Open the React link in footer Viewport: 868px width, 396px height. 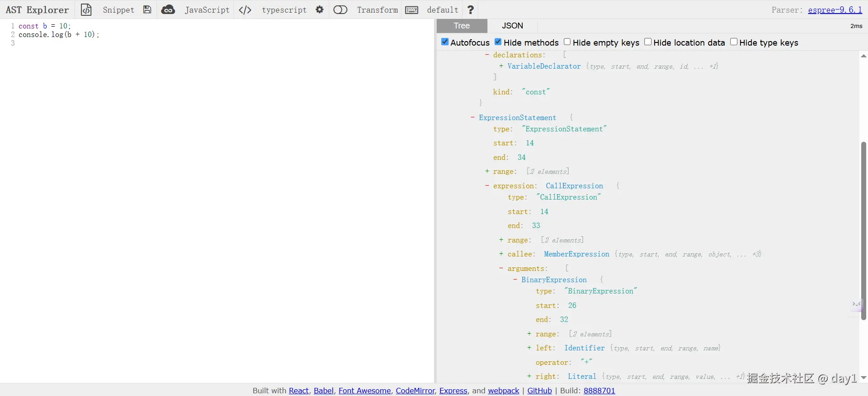(299, 391)
